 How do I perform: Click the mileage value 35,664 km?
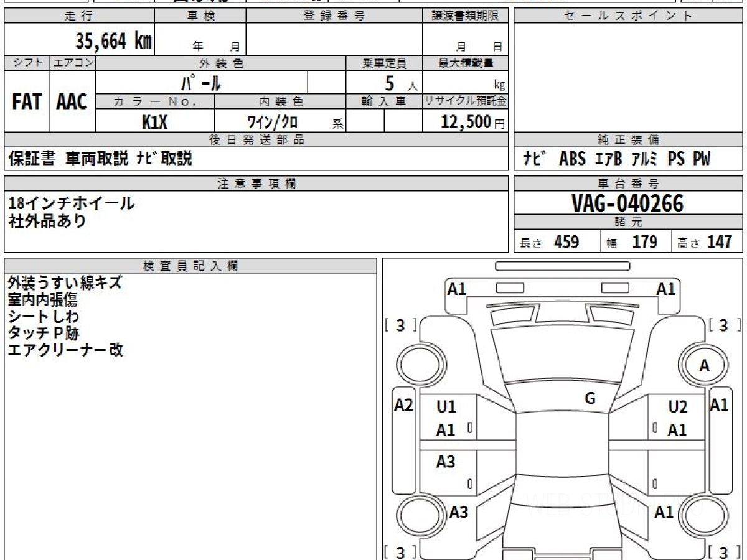tap(113, 41)
